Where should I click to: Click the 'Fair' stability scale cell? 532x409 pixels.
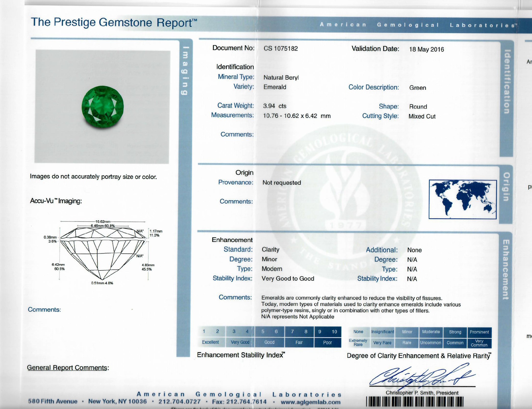(299, 342)
